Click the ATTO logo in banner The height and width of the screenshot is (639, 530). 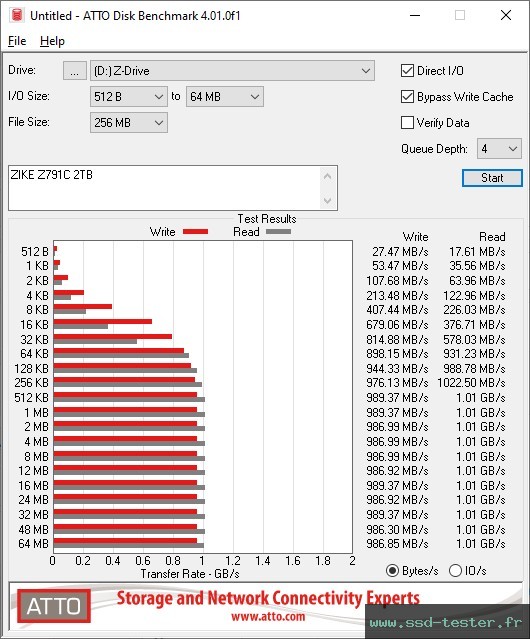point(54,606)
